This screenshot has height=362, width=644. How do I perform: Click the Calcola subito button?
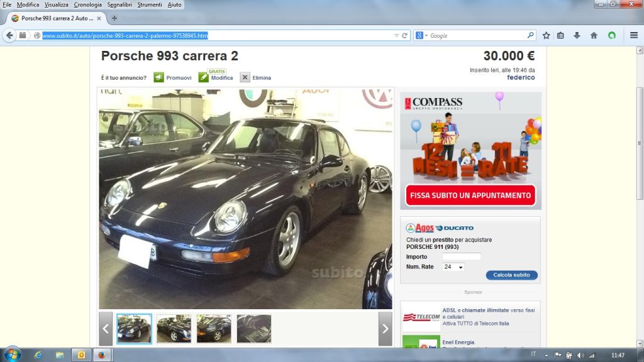pos(511,275)
